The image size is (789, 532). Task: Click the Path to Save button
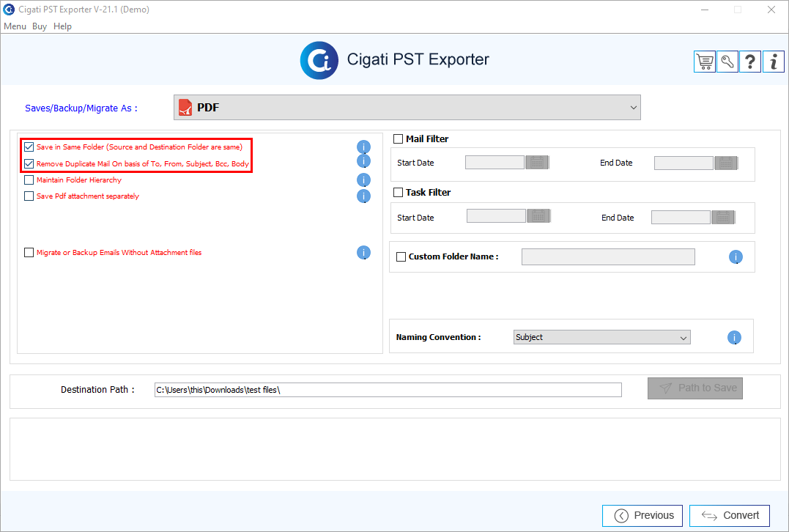(695, 388)
